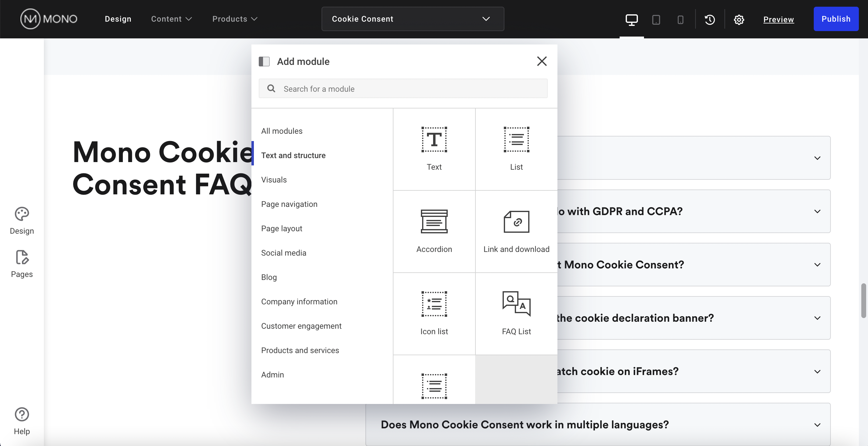Switch to desktop view icon
868x446 pixels.
[x=631, y=19]
